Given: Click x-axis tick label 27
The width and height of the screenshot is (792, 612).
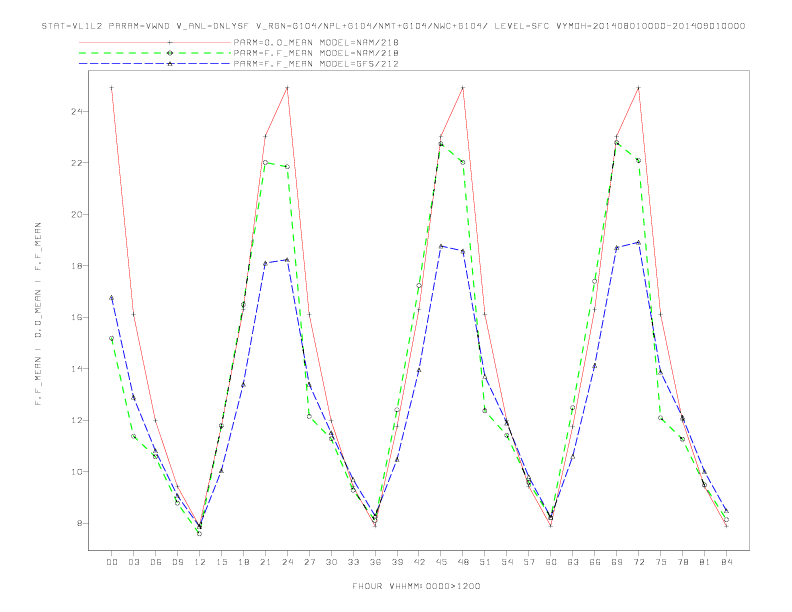Looking at the screenshot, I should click(309, 562).
